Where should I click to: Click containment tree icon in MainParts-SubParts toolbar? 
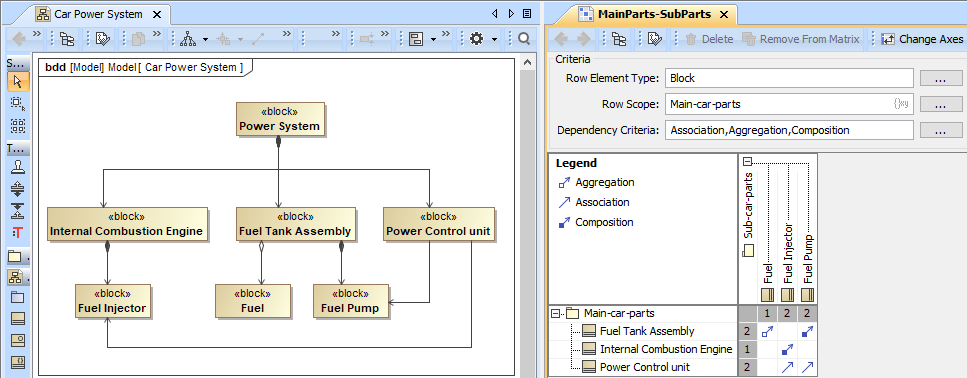(619, 39)
